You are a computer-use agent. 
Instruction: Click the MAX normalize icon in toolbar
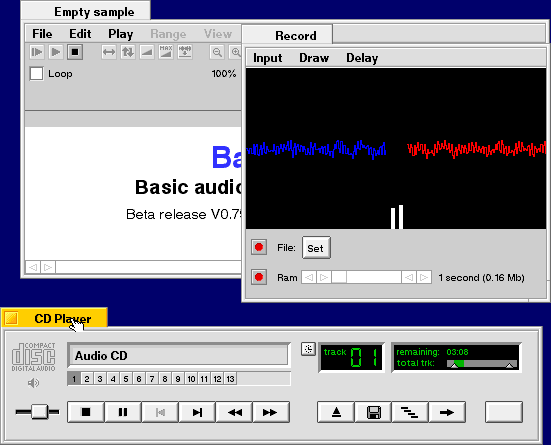coord(166,52)
